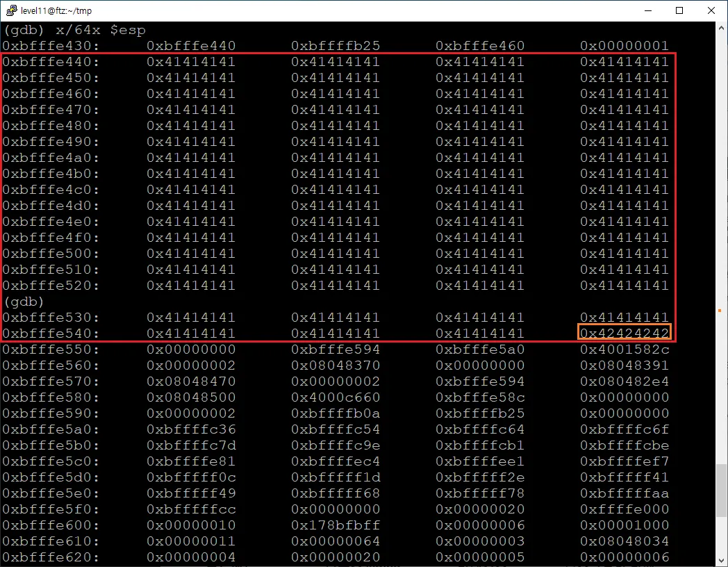Maximize the level11@ftz terminal window
Image resolution: width=728 pixels, height=567 pixels.
tap(679, 10)
